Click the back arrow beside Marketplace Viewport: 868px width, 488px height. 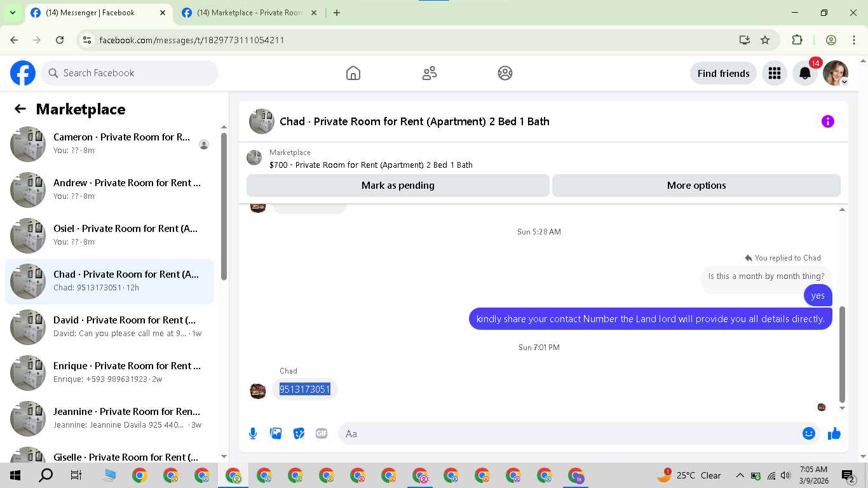[20, 109]
